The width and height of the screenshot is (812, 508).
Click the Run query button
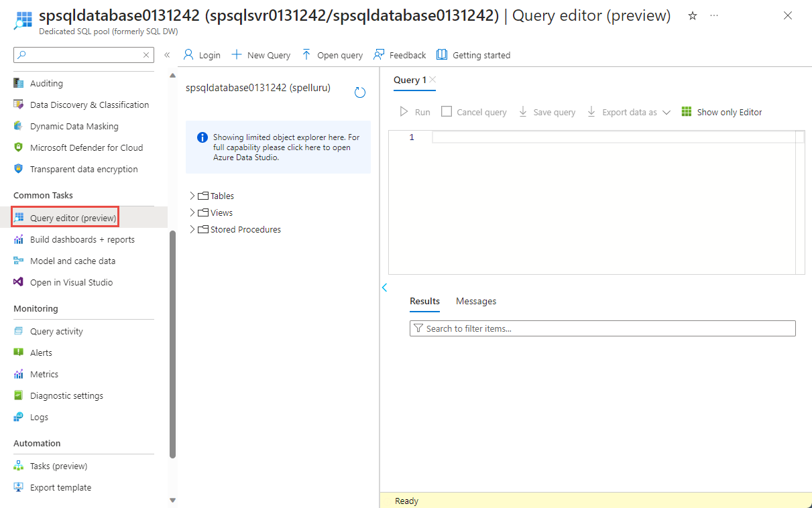coord(415,112)
